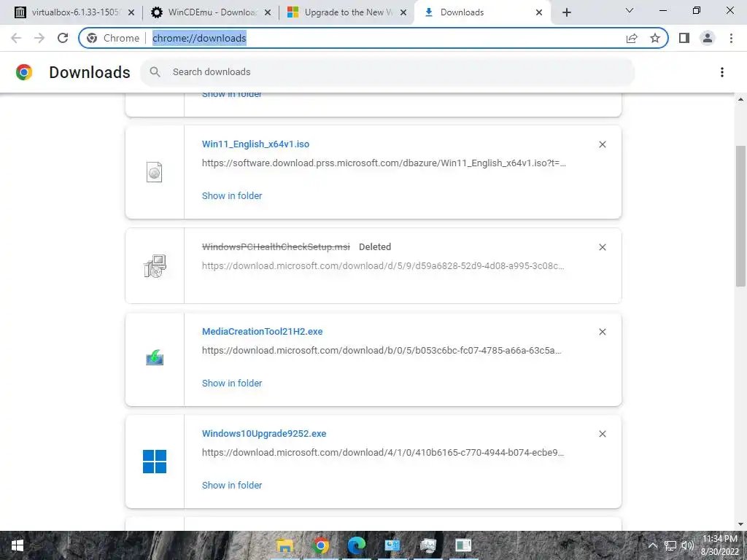
Task: Click the magnifier icon in the Search downloads box
Action: click(155, 72)
